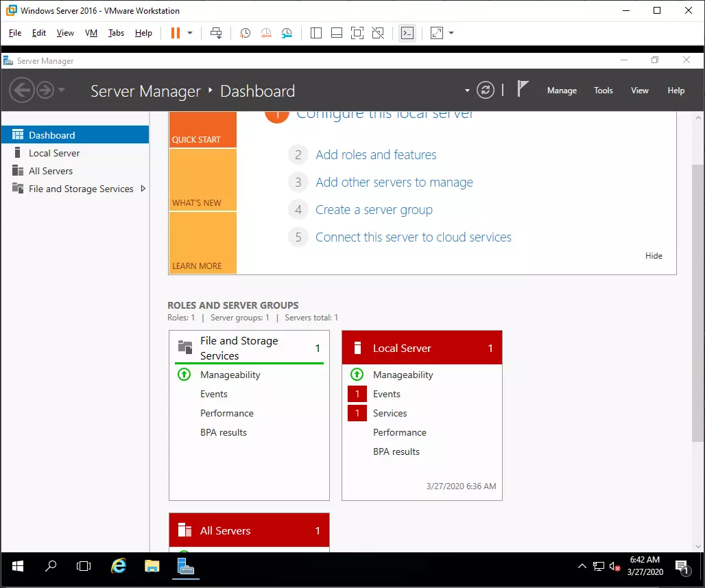Viewport: 705px width, 588px height.
Task: Open Performance in File and Storage Services tile
Action: pos(227,414)
